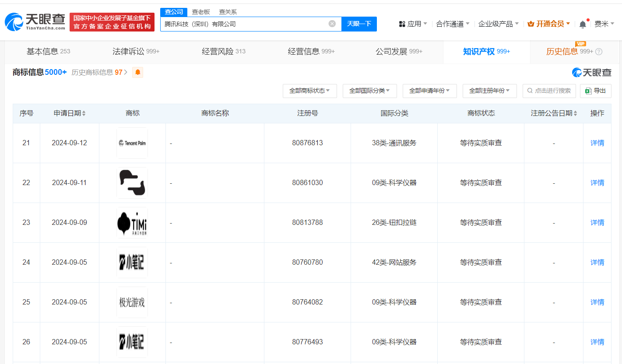Click help question mark beside 历史信息

pos(599,52)
